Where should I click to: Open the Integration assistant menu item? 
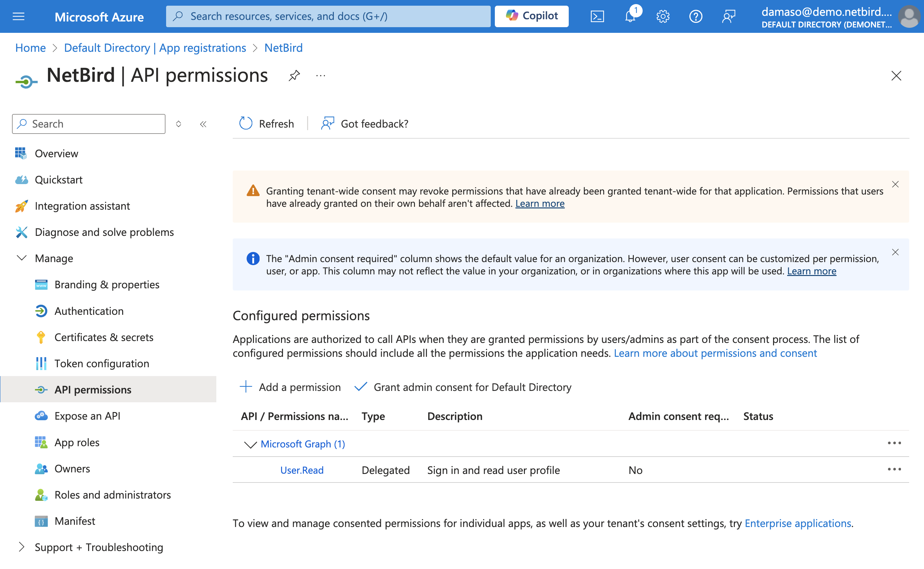coord(82,206)
